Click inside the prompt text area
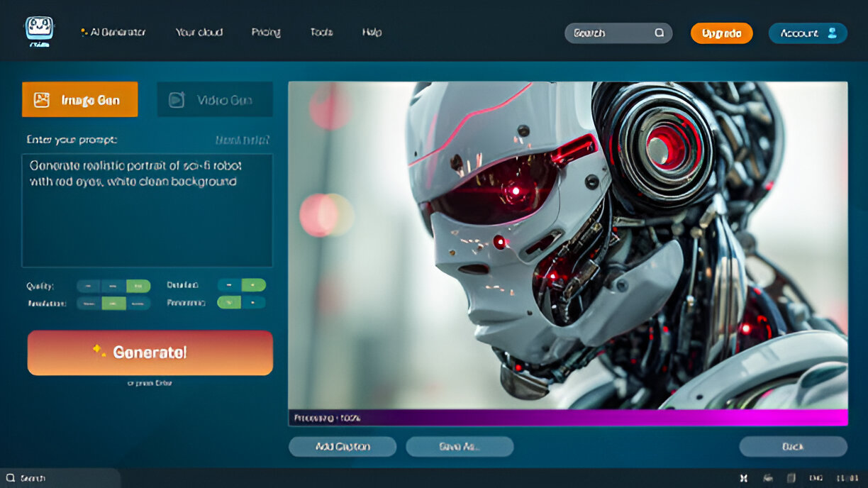 point(148,210)
